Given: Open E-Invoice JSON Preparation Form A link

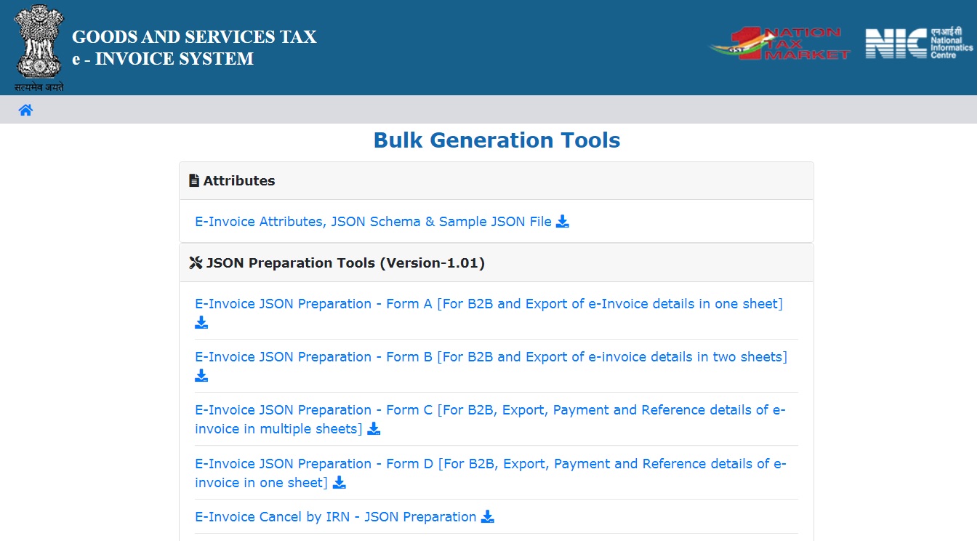Looking at the screenshot, I should pyautogui.click(x=489, y=304).
